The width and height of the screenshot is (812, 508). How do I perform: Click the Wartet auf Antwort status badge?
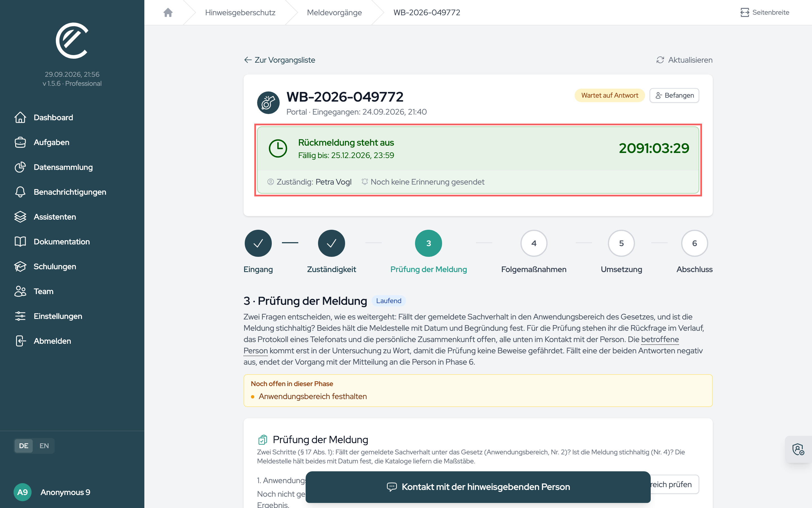tap(609, 95)
